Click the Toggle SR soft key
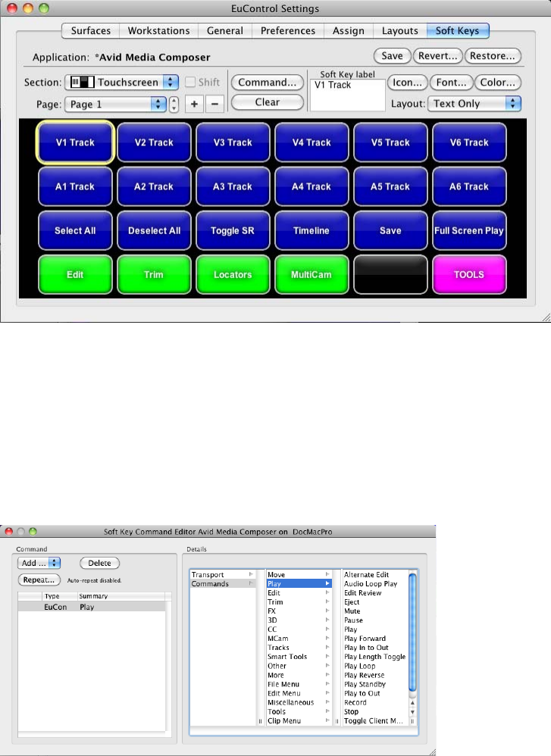 (x=233, y=230)
